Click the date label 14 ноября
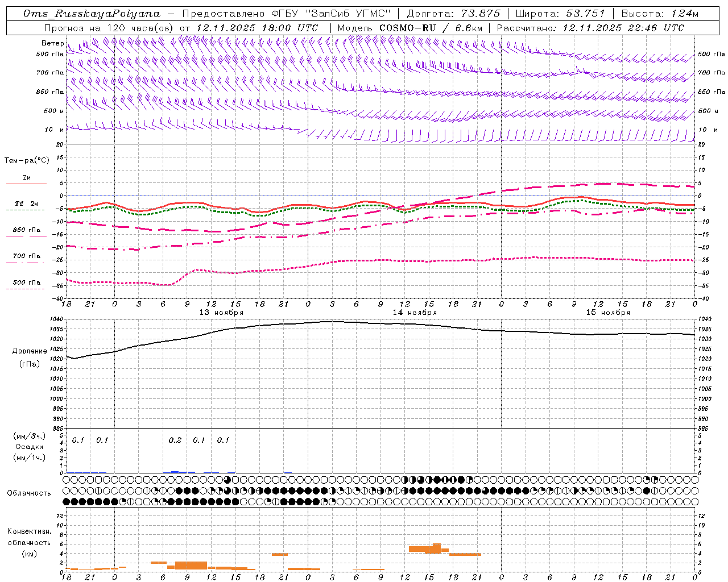The height and width of the screenshot is (582, 728). point(415,313)
